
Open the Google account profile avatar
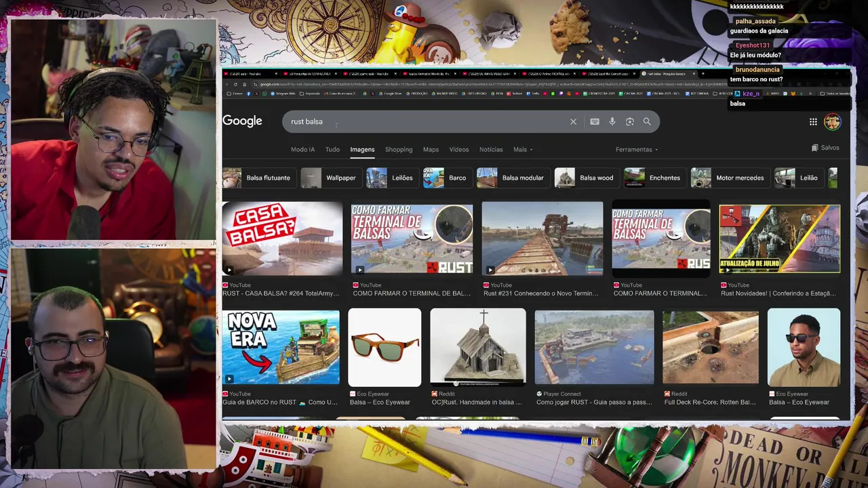click(x=832, y=122)
